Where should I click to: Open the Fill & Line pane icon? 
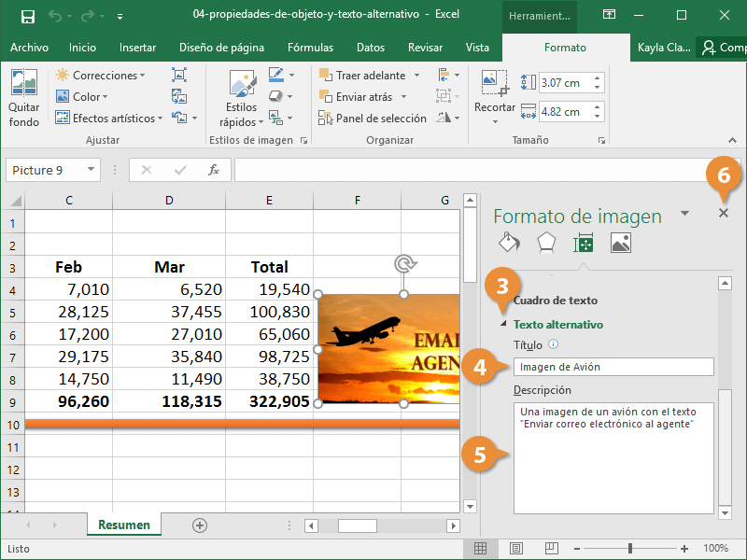click(509, 244)
